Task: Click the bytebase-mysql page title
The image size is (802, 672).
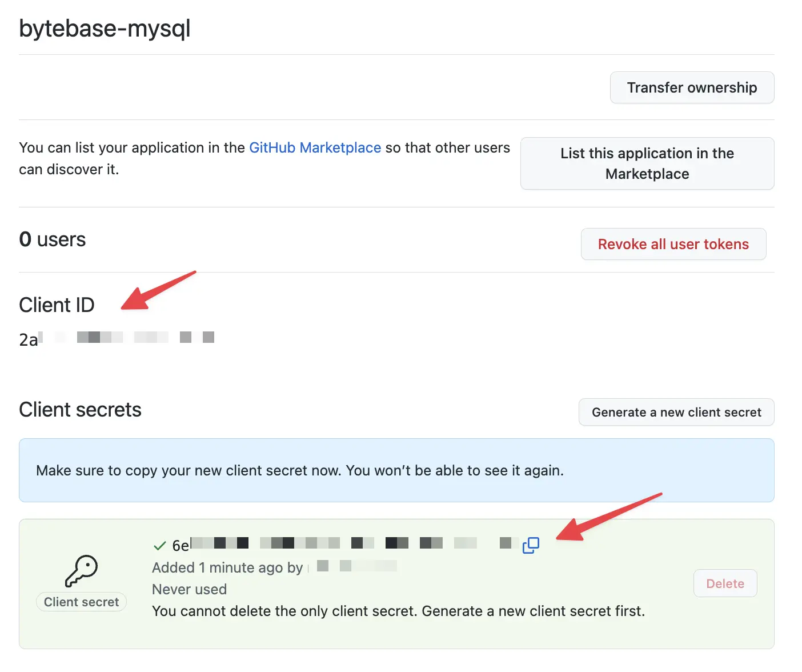Action: 105,28
